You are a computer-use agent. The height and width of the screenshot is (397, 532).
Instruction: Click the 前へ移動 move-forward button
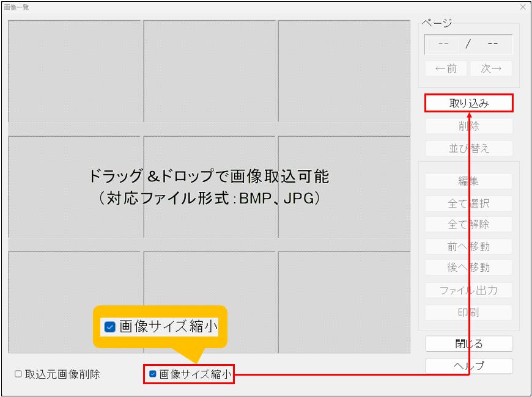point(468,247)
